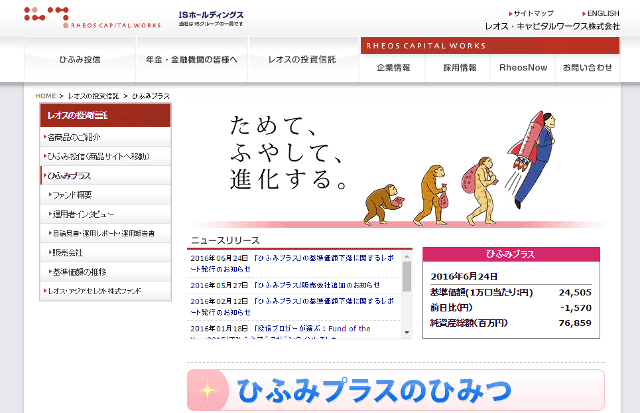Open 各商品のご紹介 in sidebar
This screenshot has width=640, height=413.
click(105, 137)
